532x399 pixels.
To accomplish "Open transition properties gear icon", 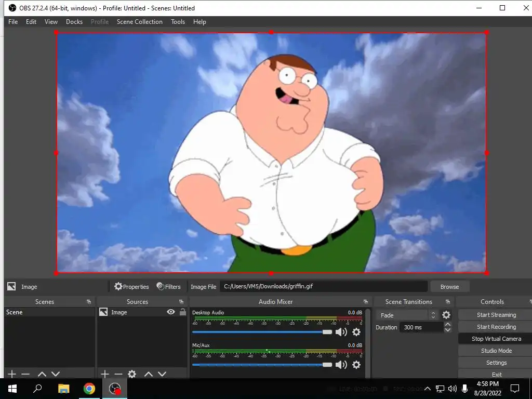I will 446,315.
